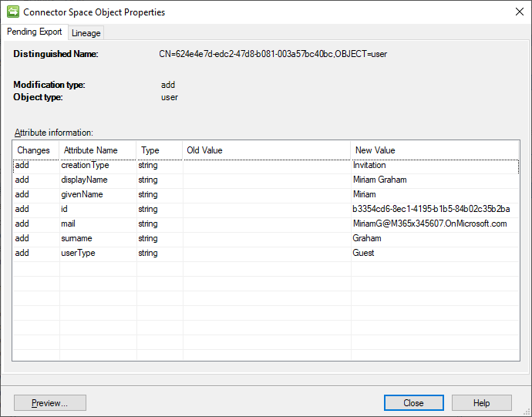Select the Pending Export tab
Viewport: 532px width, 417px height.
pos(35,32)
